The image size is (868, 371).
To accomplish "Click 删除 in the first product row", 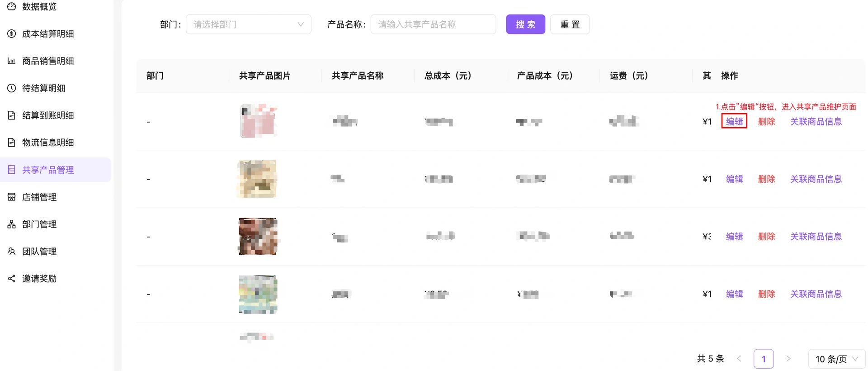I will 766,121.
